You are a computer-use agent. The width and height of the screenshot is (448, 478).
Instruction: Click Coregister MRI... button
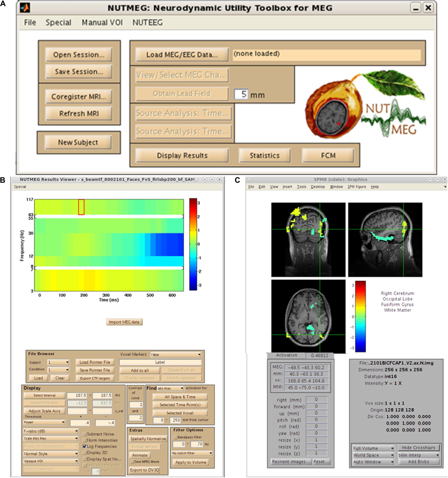coord(79,97)
